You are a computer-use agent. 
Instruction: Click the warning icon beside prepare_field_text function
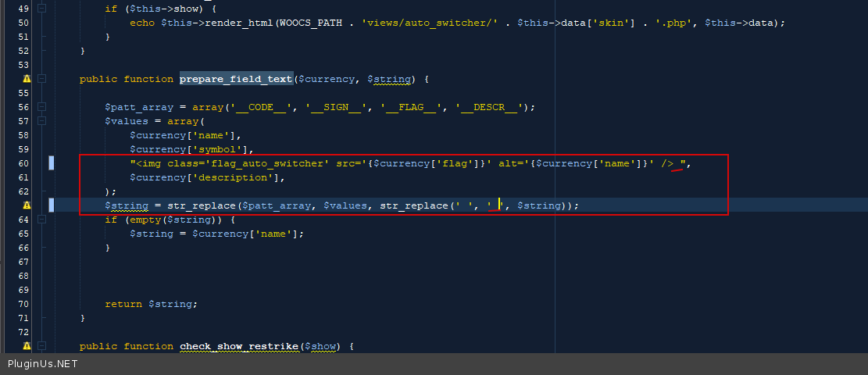[27, 79]
